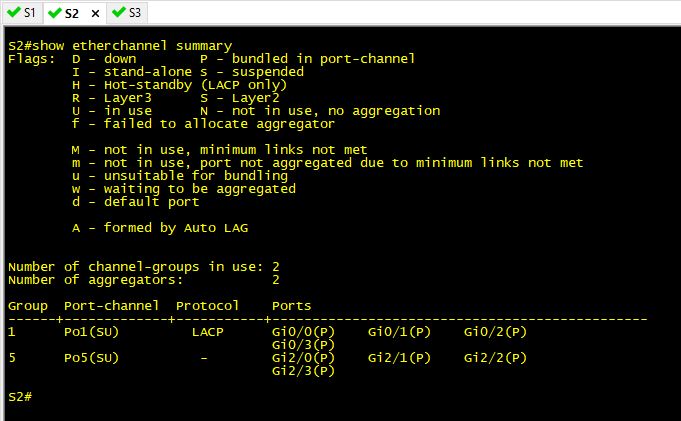Click the 'Group' column header

28,306
